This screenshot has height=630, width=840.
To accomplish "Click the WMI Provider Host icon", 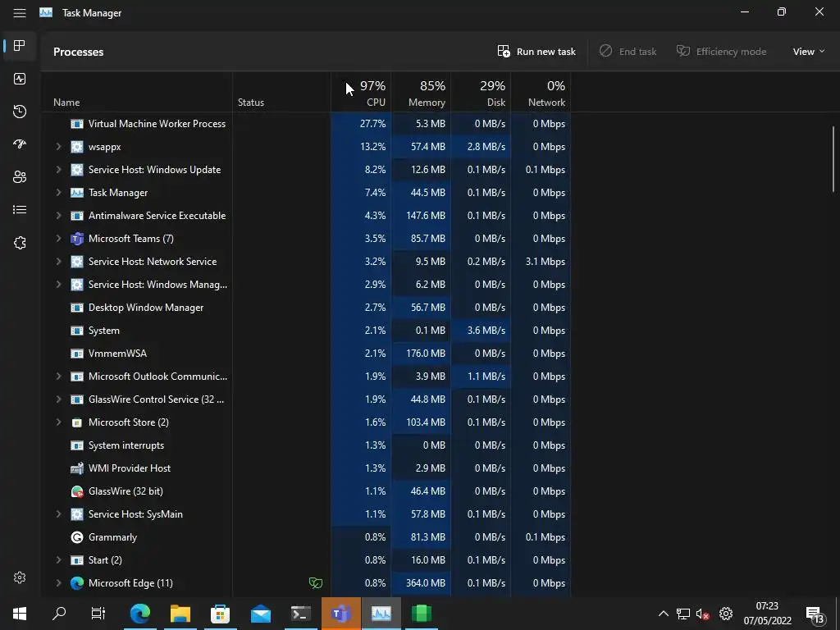I will [76, 468].
